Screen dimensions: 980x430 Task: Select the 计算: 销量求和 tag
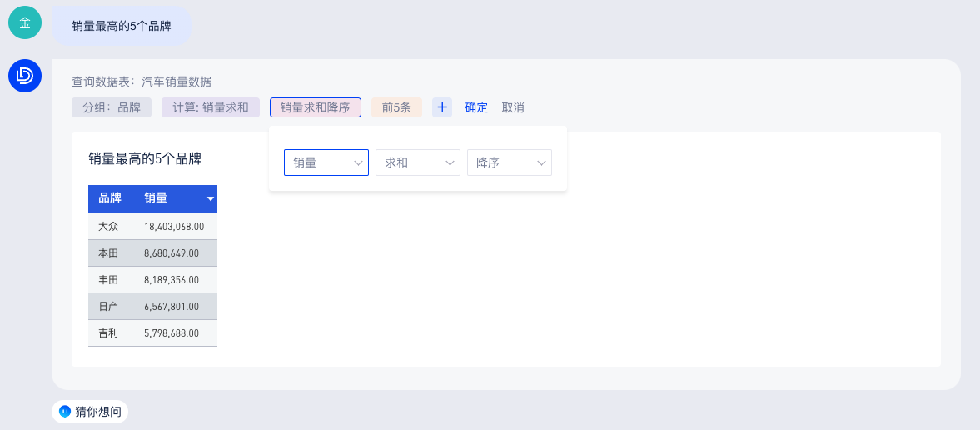point(210,107)
